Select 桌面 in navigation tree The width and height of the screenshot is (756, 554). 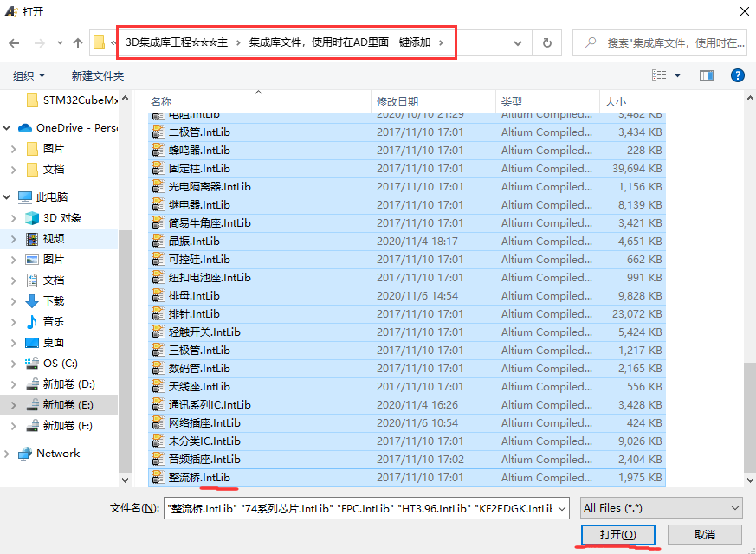click(x=45, y=342)
